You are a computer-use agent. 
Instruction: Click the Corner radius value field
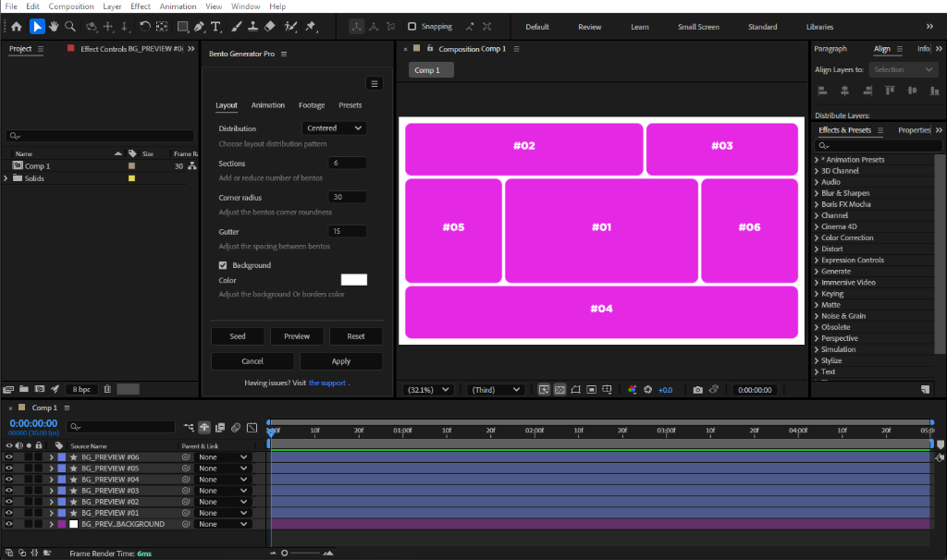click(348, 198)
